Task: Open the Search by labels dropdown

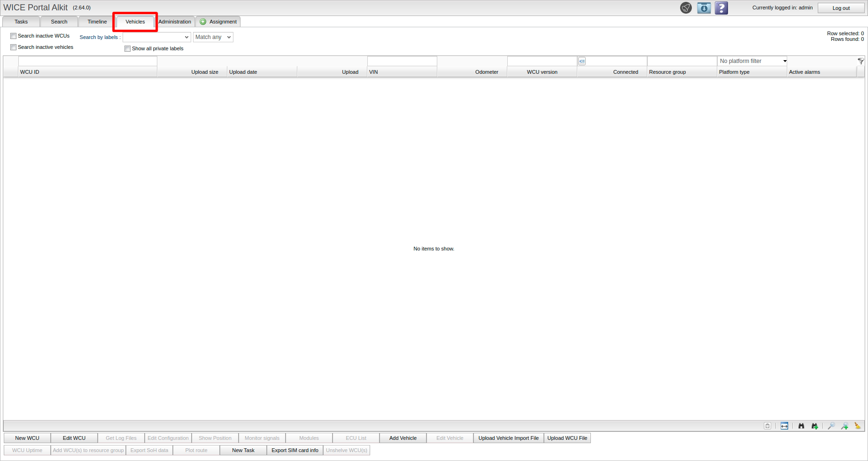Action: 156,37
